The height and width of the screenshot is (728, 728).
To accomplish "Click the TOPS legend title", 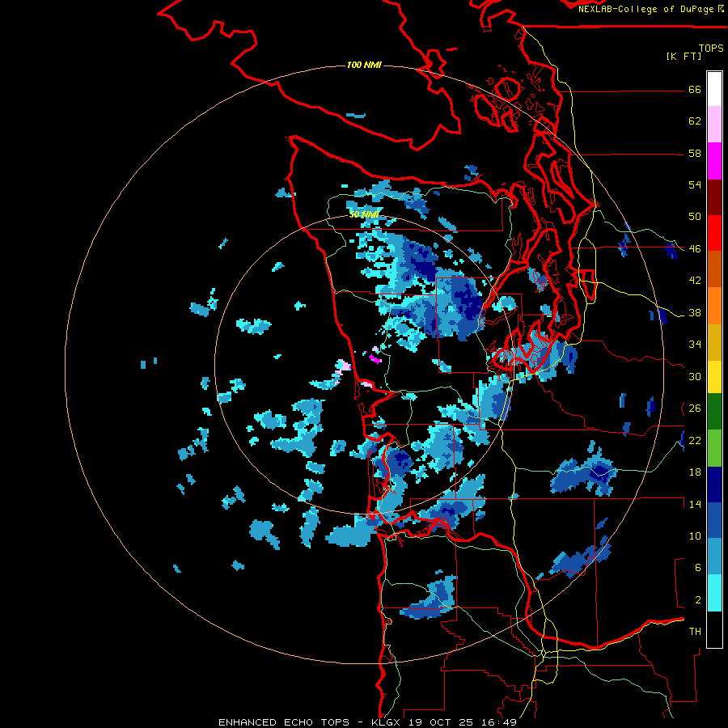I will pyautogui.click(x=711, y=49).
